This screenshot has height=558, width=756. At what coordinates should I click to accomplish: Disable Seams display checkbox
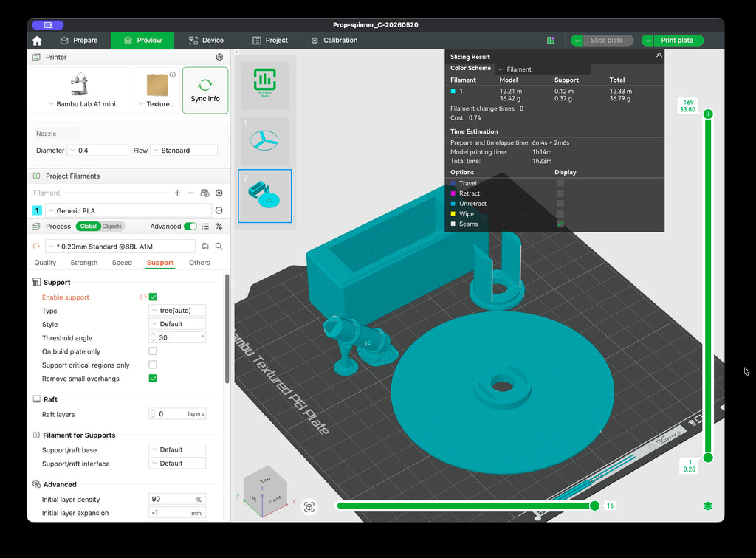pos(560,224)
